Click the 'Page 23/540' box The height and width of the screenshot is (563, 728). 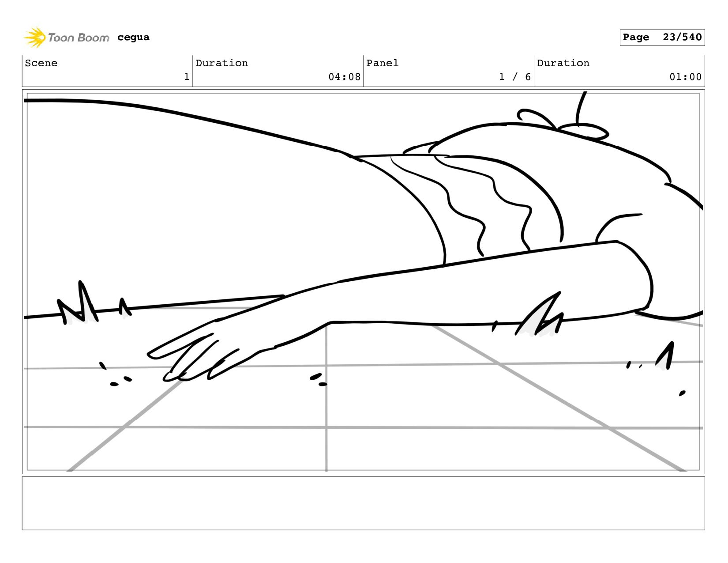662,38
